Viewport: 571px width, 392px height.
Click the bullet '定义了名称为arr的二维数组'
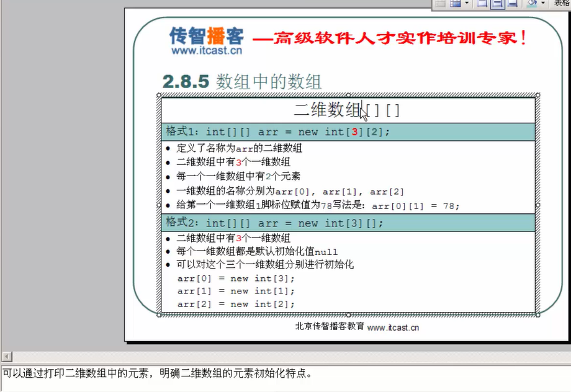[x=239, y=148]
